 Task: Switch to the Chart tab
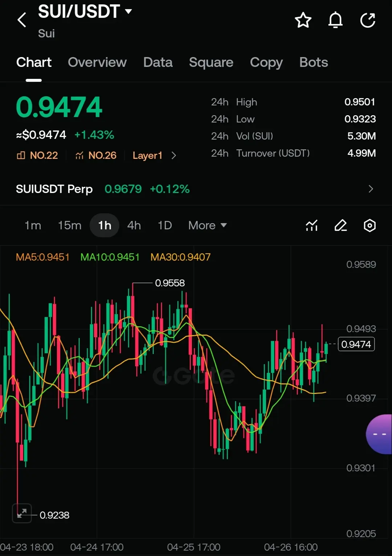[x=34, y=63]
